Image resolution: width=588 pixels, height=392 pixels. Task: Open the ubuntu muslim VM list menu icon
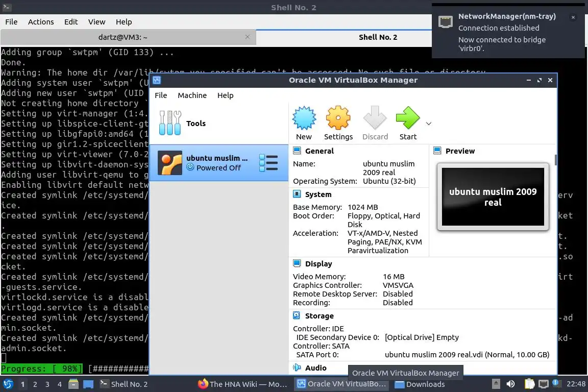268,163
